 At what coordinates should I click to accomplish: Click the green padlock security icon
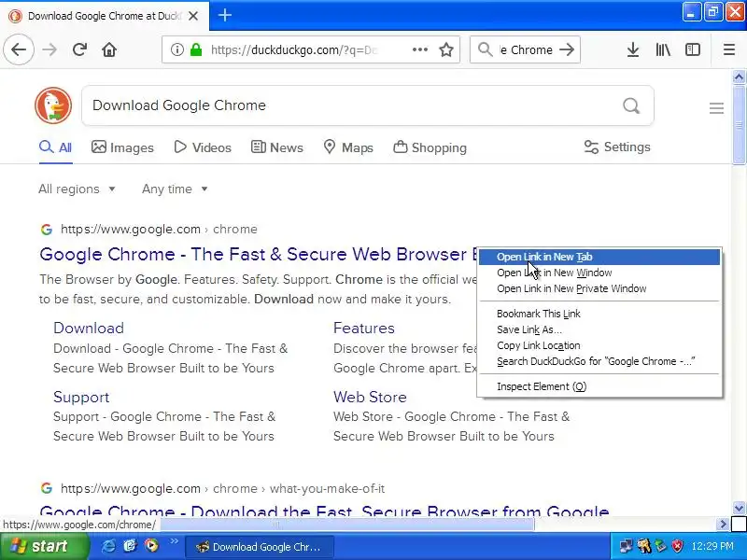(x=196, y=49)
